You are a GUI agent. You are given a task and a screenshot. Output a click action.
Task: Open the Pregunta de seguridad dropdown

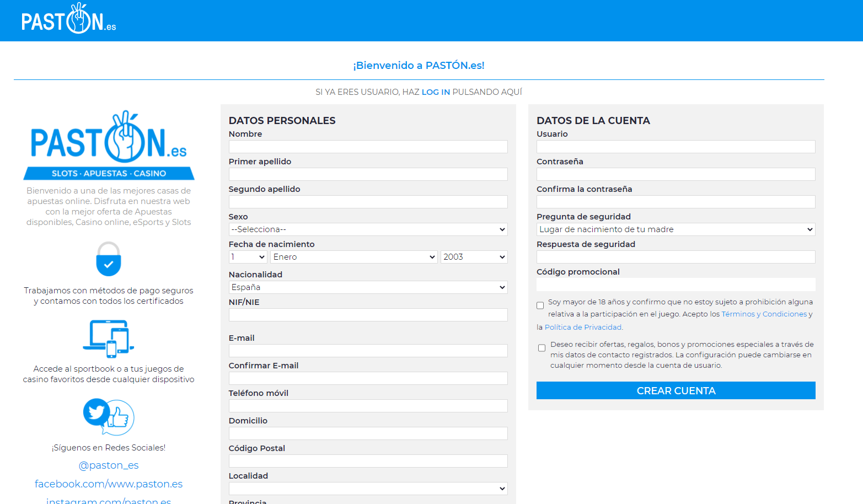tap(676, 229)
